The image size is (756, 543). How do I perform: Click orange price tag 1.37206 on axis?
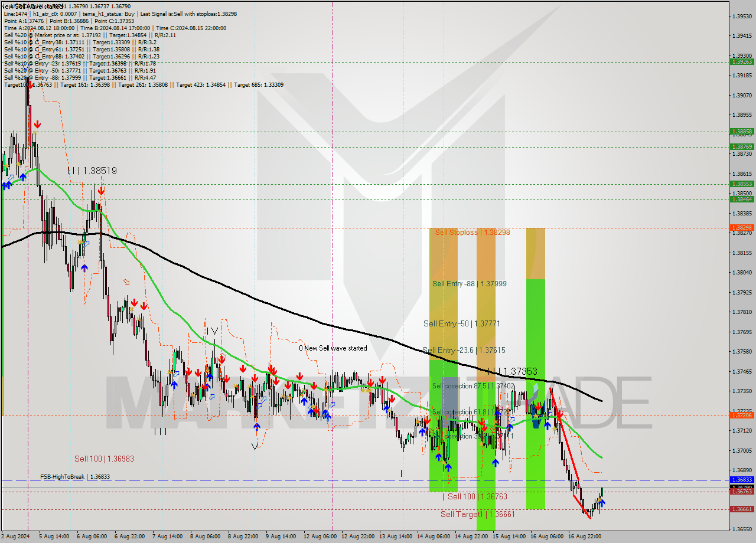(742, 415)
